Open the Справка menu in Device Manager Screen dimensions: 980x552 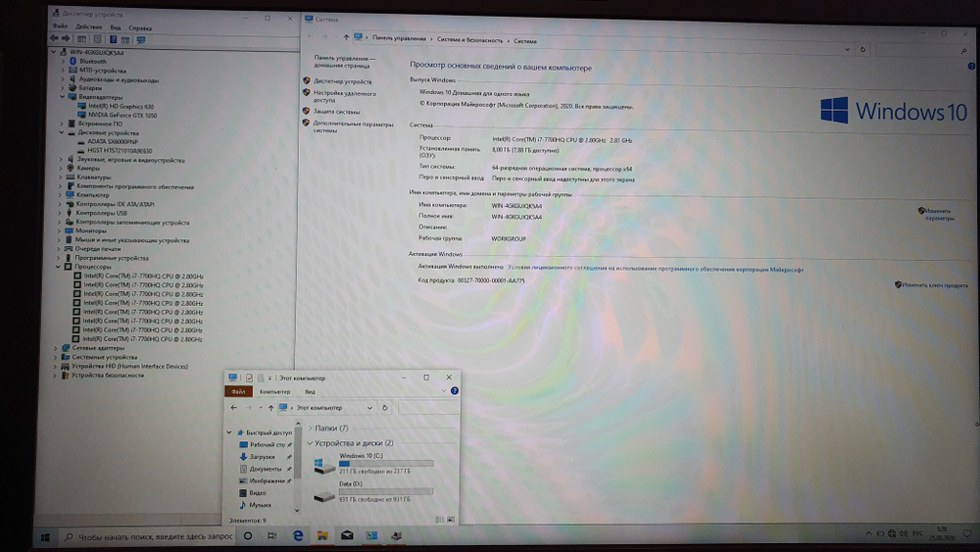click(x=140, y=28)
